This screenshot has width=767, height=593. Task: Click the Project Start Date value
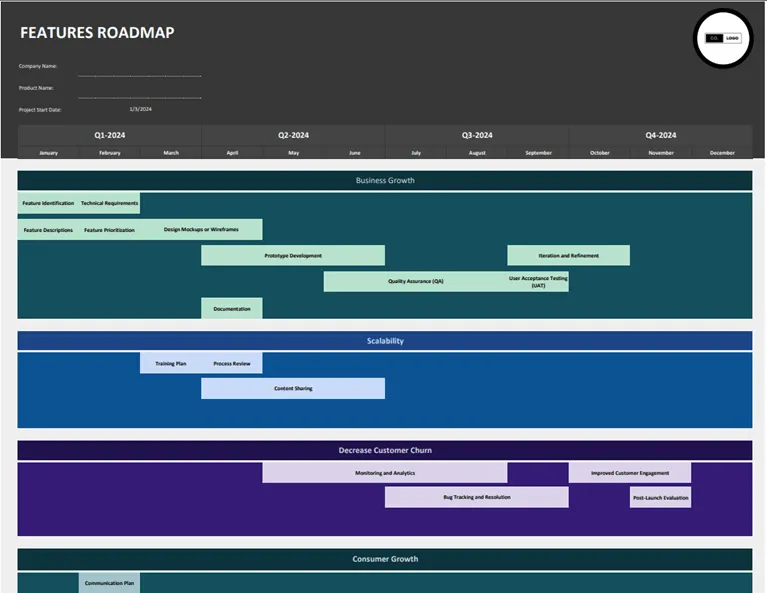[x=140, y=109]
